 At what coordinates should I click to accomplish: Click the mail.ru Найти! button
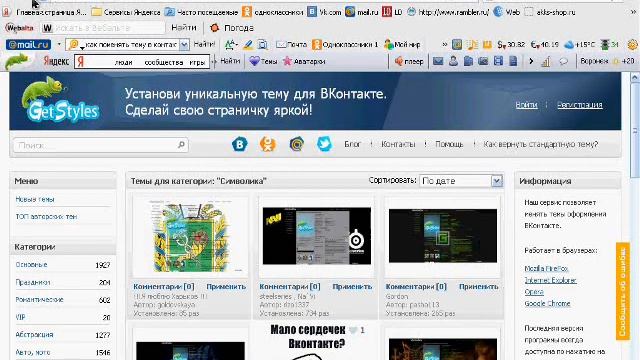204,44
